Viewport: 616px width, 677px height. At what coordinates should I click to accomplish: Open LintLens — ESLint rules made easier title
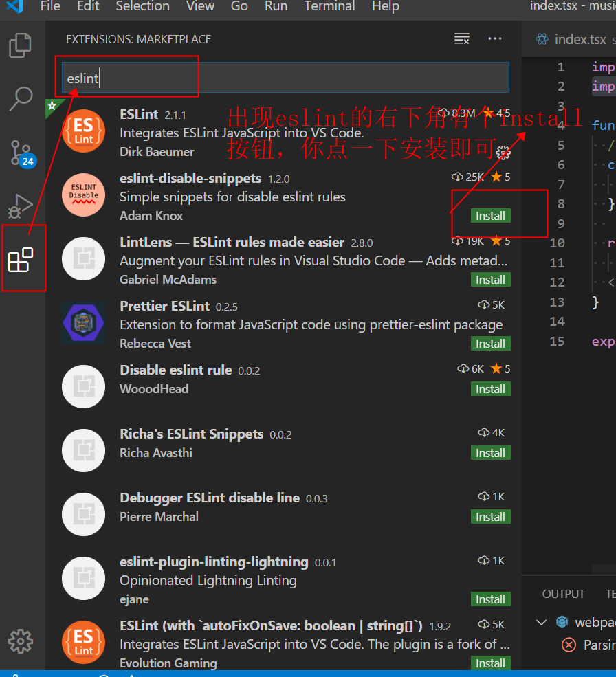click(x=232, y=242)
